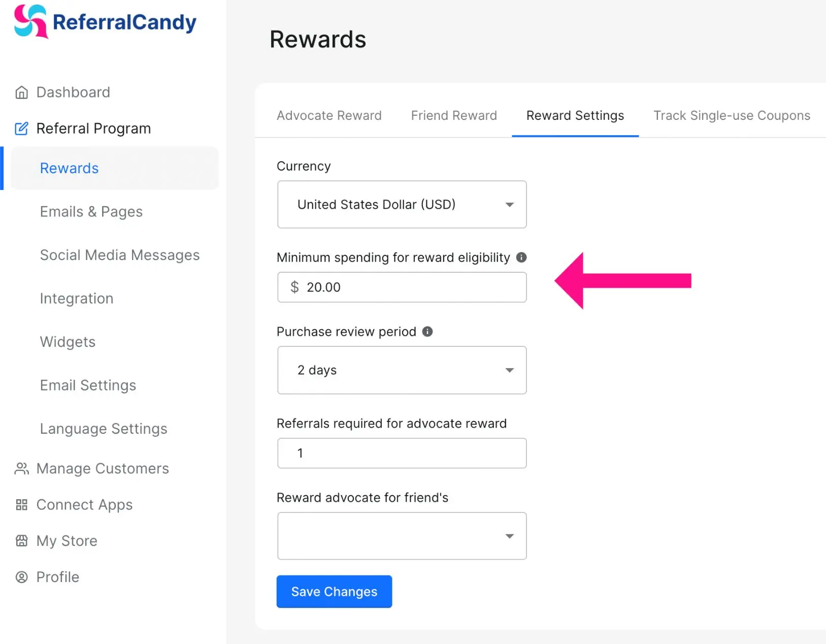Click the ReferralCandy logo
The width and height of the screenshot is (826, 644).
[105, 21]
